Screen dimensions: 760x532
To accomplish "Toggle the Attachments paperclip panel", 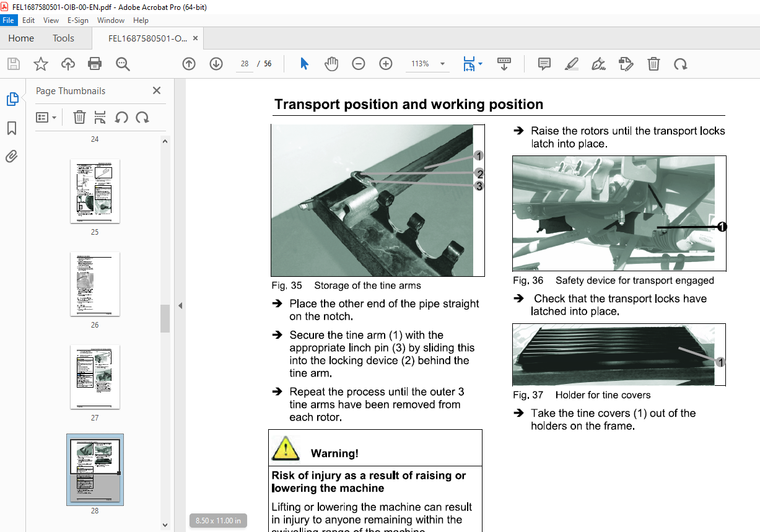I will [x=12, y=157].
